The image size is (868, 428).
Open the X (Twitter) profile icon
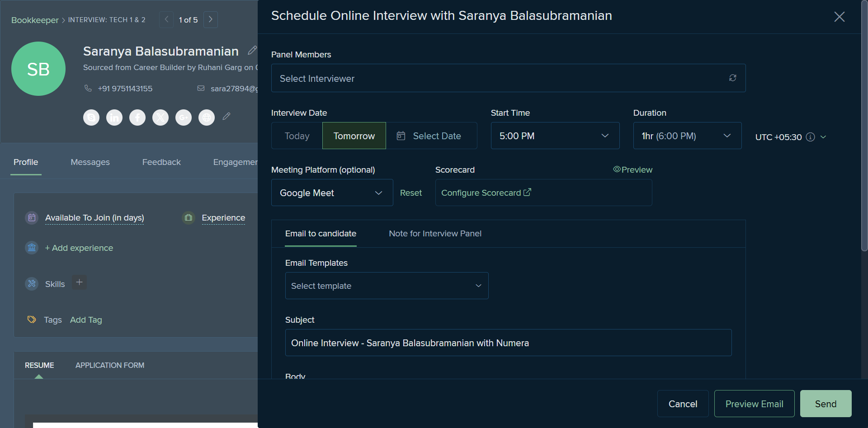point(160,118)
